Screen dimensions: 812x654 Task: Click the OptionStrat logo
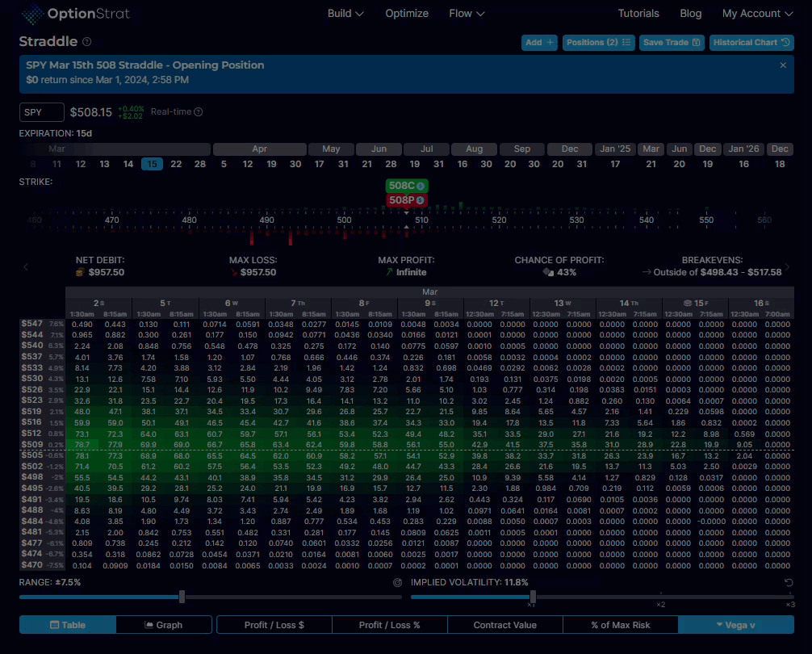pyautogui.click(x=76, y=14)
